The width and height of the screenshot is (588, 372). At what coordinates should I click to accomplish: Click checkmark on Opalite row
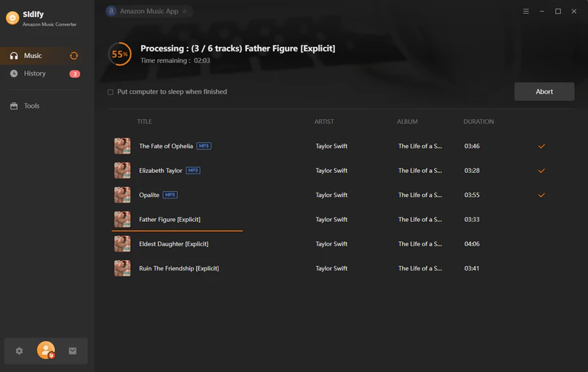click(x=542, y=195)
